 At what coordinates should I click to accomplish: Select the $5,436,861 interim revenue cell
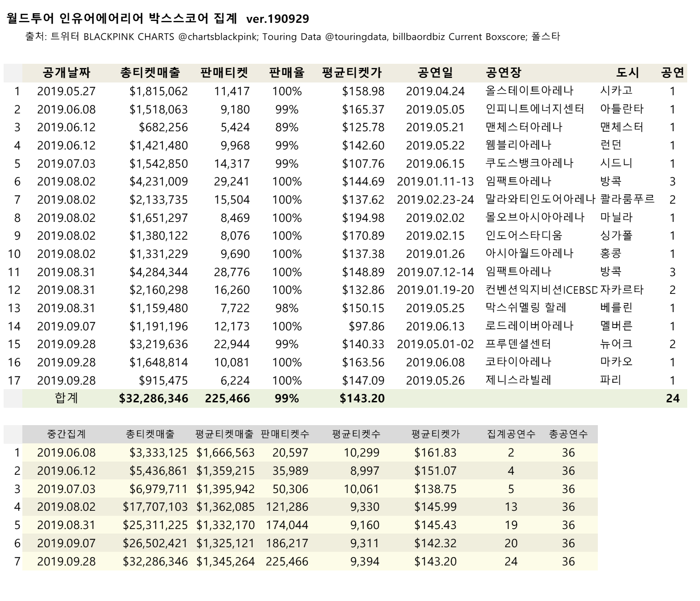tap(159, 471)
